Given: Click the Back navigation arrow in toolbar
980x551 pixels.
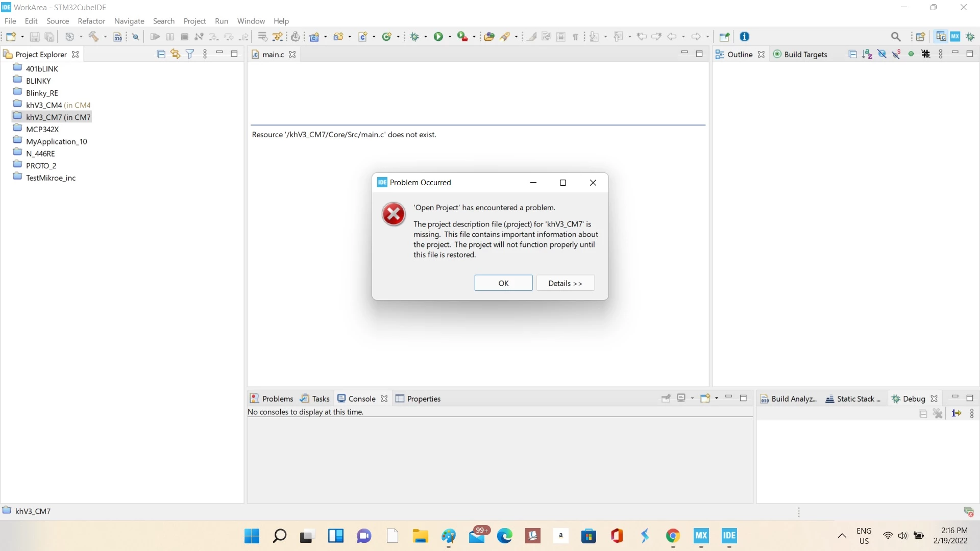Looking at the screenshot, I should point(672,37).
